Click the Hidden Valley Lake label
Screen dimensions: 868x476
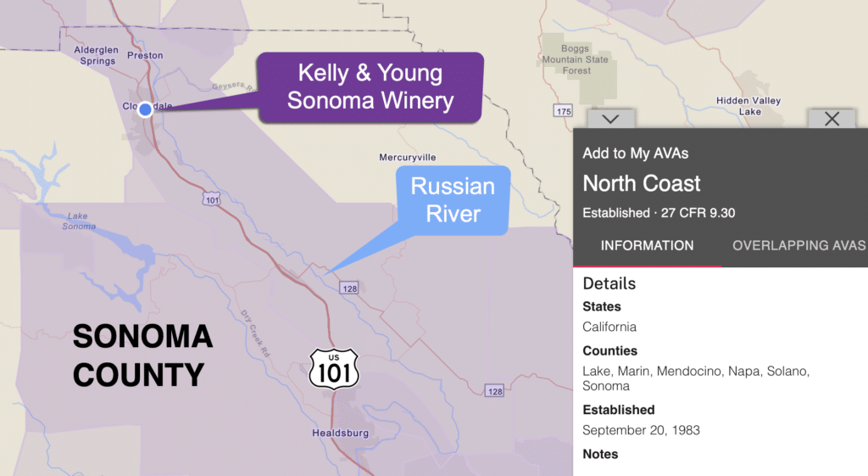tap(748, 106)
